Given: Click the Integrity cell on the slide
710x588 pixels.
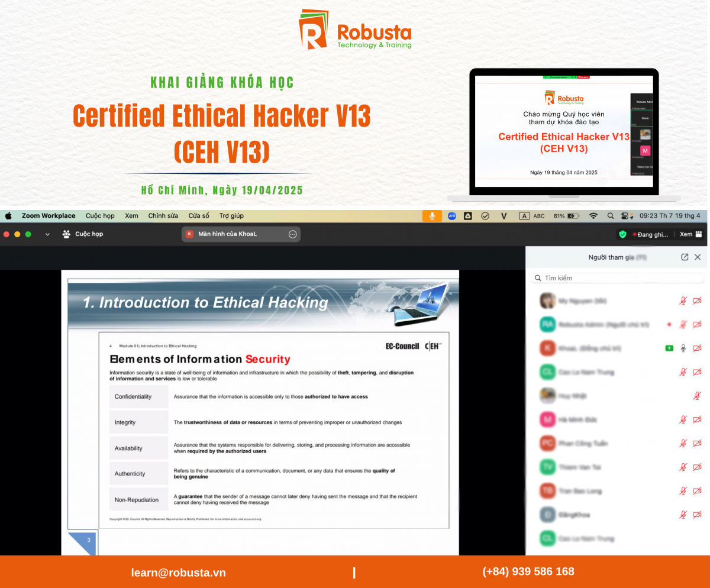Looking at the screenshot, I should [x=139, y=422].
